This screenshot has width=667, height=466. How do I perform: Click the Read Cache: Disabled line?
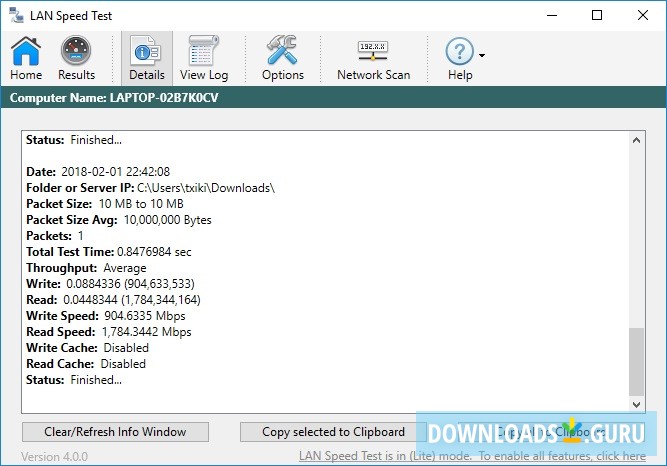[x=86, y=364]
